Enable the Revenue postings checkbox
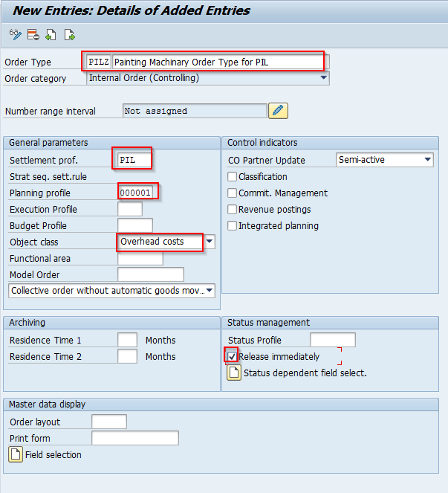This screenshot has height=493, width=448. [x=232, y=210]
